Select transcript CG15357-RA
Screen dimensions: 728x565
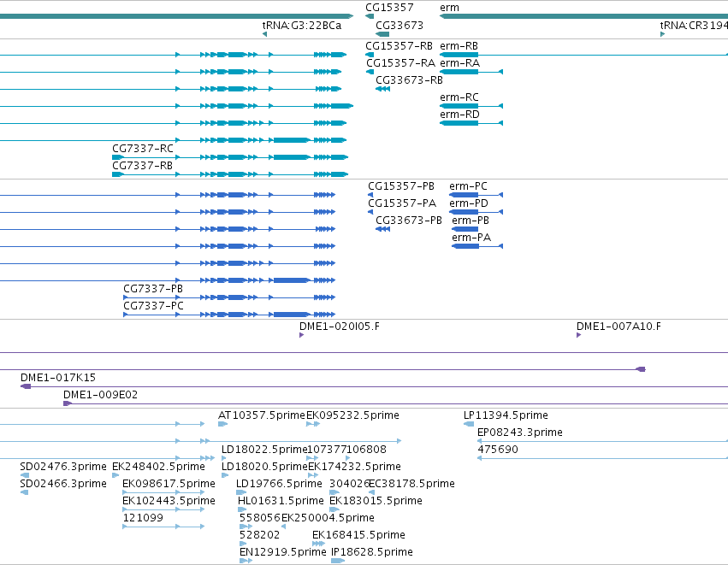[400, 63]
